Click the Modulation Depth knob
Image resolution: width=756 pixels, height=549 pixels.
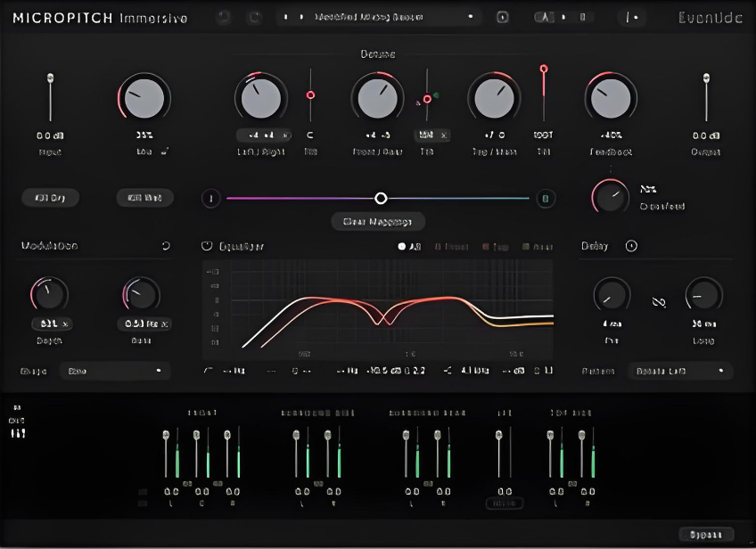coord(49,294)
